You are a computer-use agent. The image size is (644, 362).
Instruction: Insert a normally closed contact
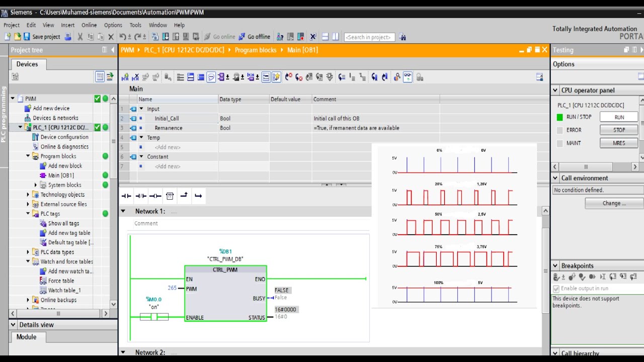141,196
